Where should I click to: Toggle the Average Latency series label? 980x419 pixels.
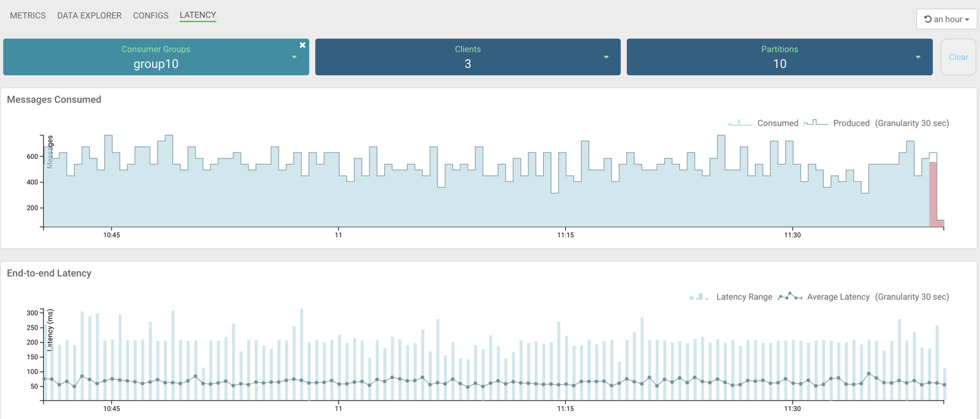click(x=838, y=297)
